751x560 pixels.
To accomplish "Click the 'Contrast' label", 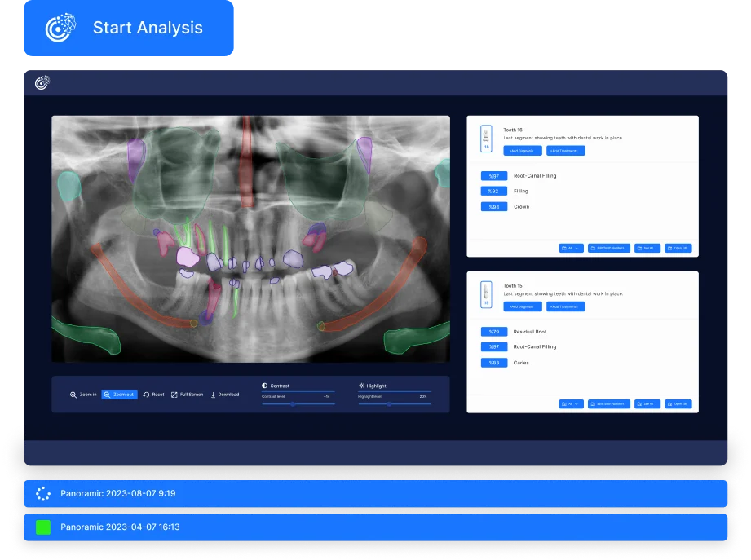I will tap(280, 386).
